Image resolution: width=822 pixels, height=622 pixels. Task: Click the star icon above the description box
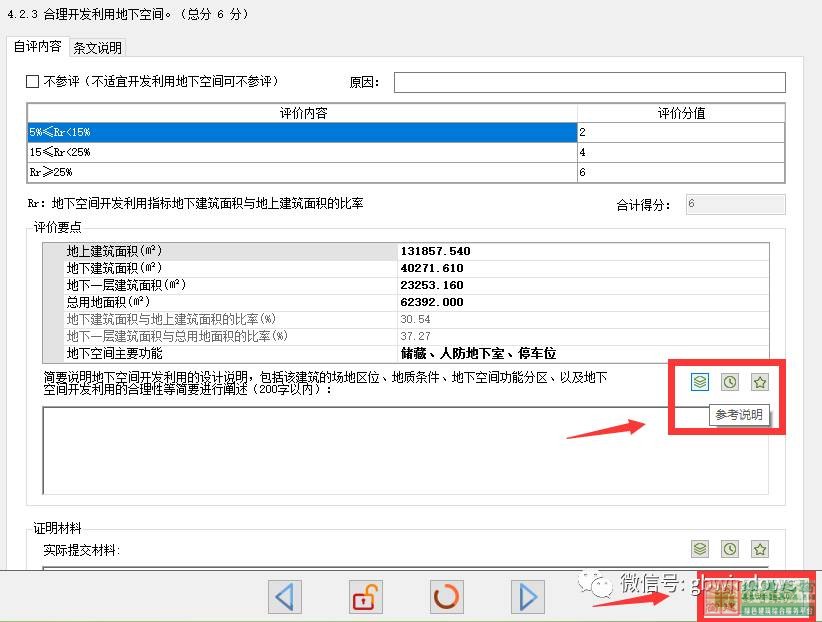[x=760, y=381]
